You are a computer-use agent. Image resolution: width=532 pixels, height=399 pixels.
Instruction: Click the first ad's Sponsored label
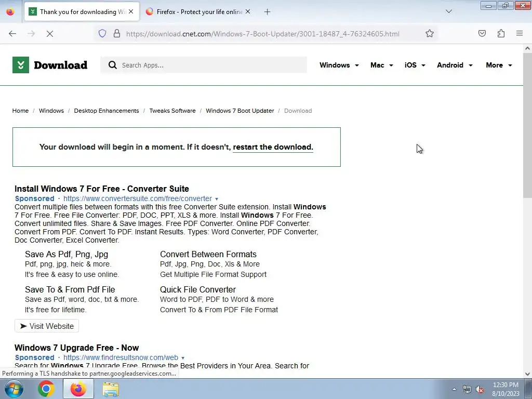click(x=35, y=198)
